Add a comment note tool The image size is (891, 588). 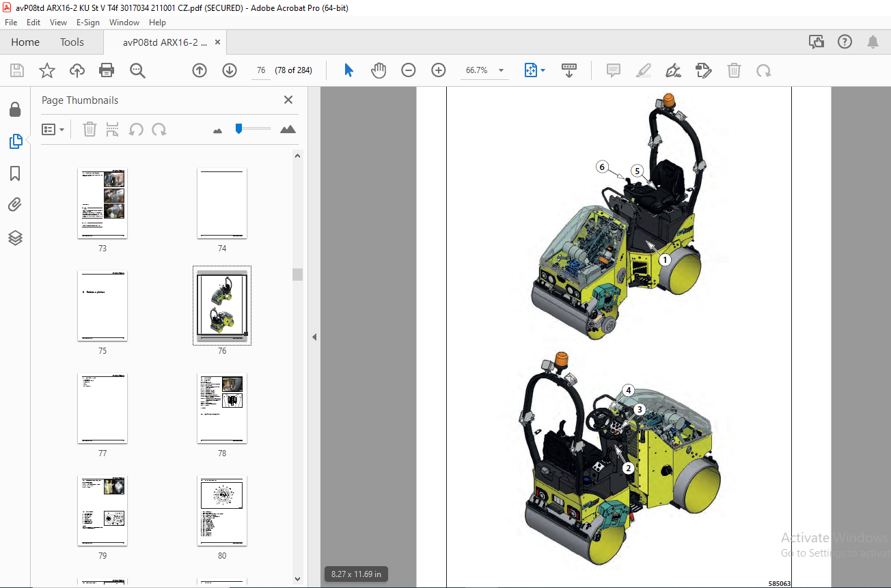pos(614,70)
